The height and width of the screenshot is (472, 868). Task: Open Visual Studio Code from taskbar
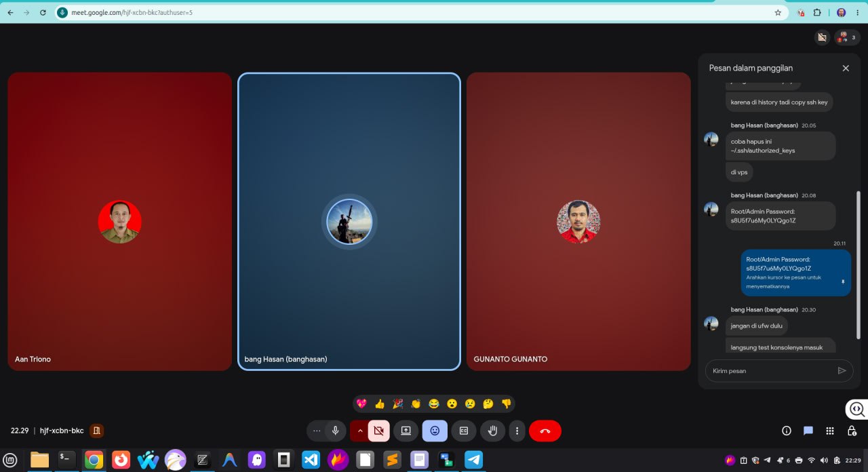tap(311, 460)
